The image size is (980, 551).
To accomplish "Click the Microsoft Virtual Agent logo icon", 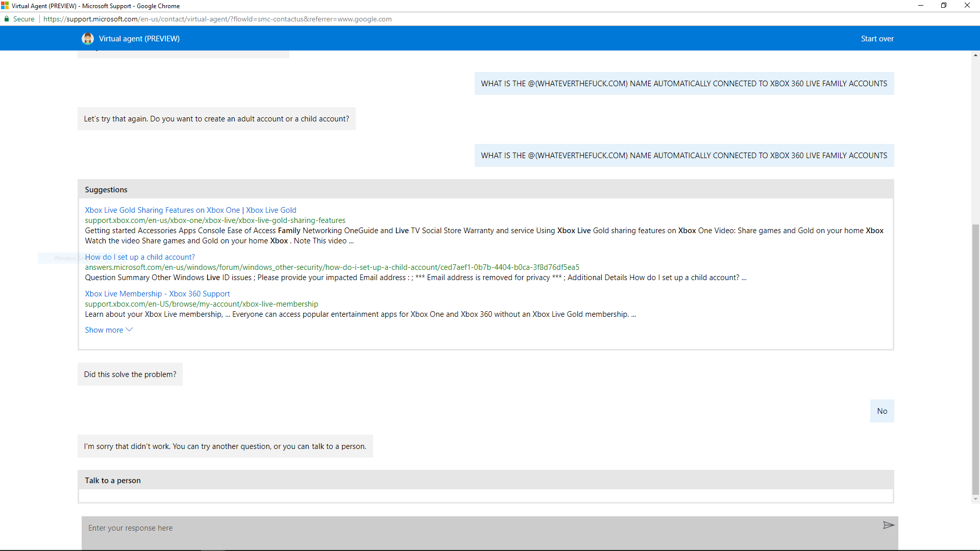I will (87, 38).
